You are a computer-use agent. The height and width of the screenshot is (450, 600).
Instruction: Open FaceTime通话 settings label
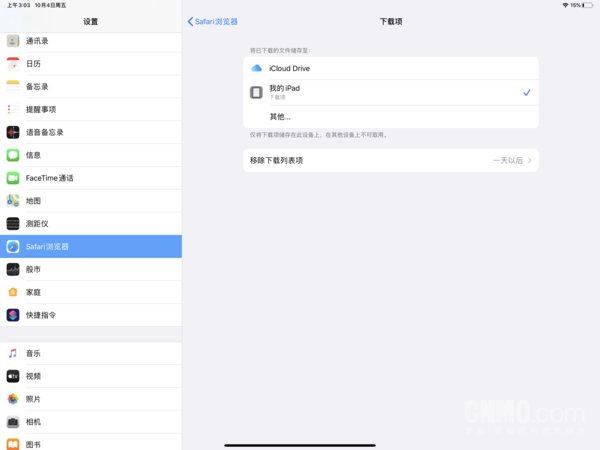pos(50,178)
